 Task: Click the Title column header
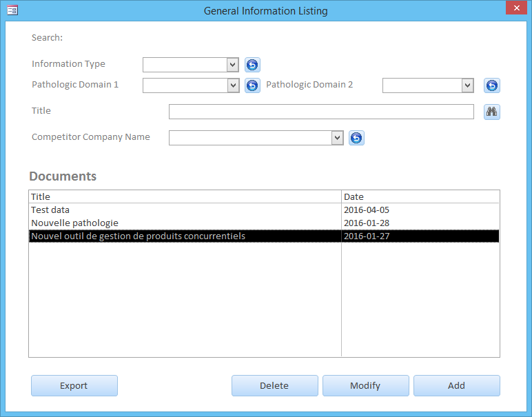[x=185, y=197]
